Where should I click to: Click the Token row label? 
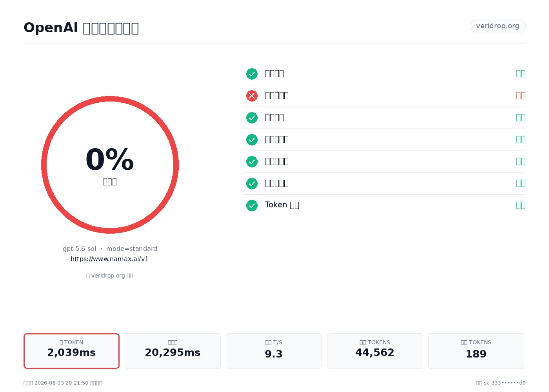[x=282, y=205]
